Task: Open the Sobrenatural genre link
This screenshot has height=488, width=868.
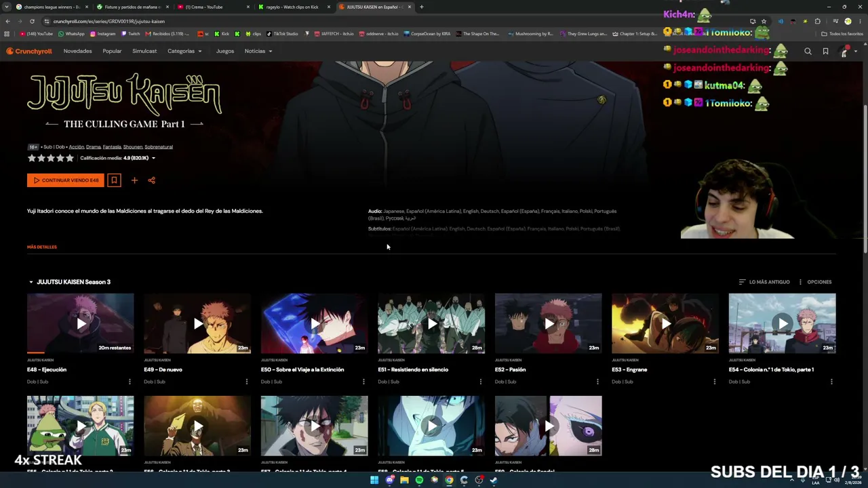Action: [x=159, y=147]
